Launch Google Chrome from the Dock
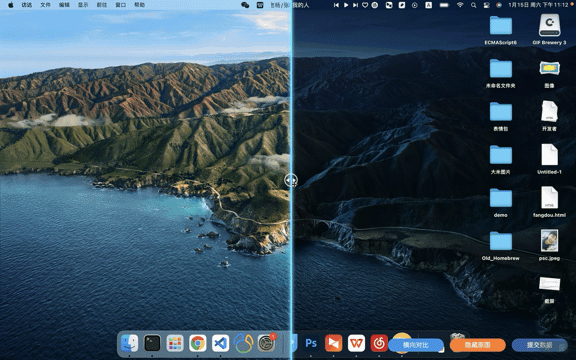The width and height of the screenshot is (576, 360). 198,343
